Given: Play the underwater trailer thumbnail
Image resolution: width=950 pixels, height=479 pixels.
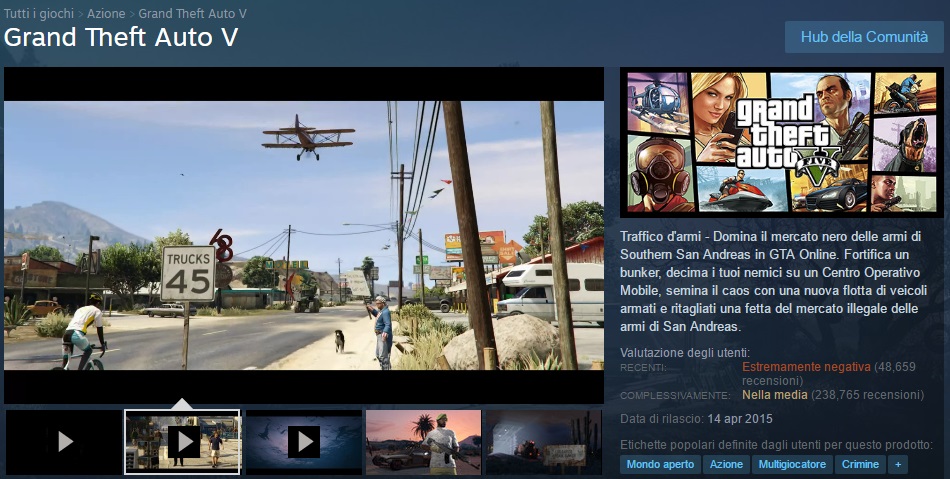Looking at the screenshot, I should [303, 441].
